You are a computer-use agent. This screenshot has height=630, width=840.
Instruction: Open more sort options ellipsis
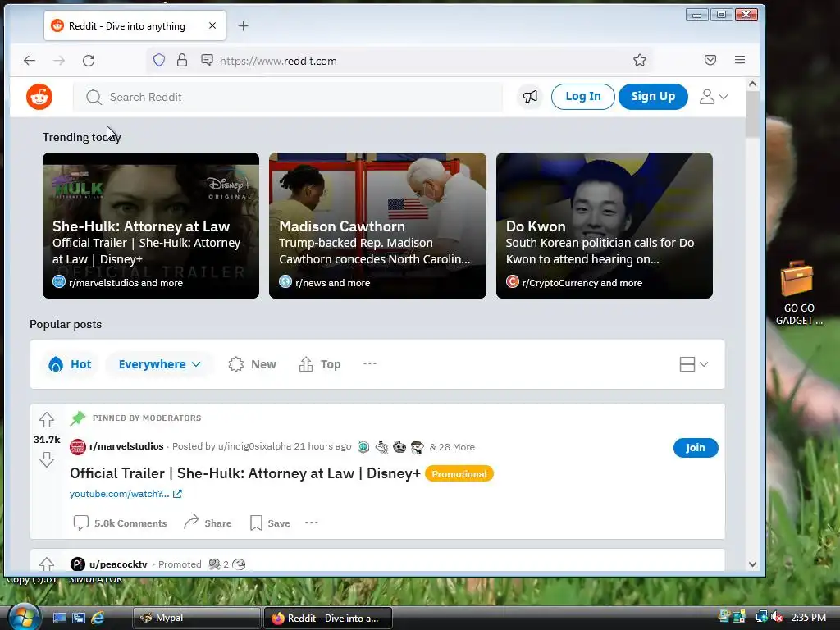click(370, 363)
